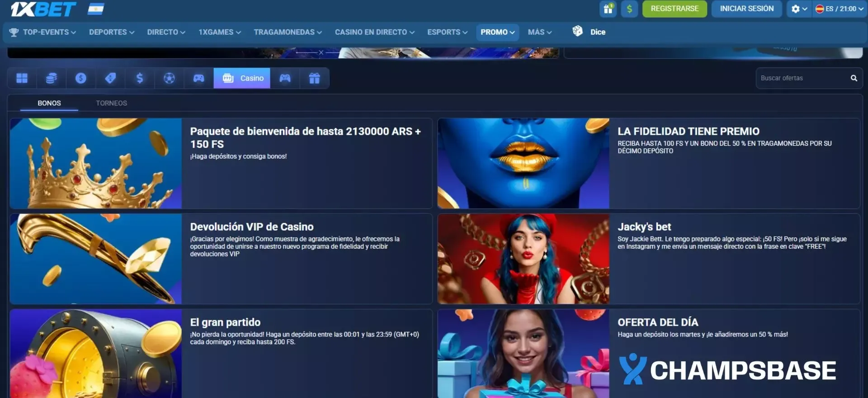Image resolution: width=868 pixels, height=398 pixels.
Task: Select the gamepad filter right of Casino
Action: pyautogui.click(x=285, y=78)
